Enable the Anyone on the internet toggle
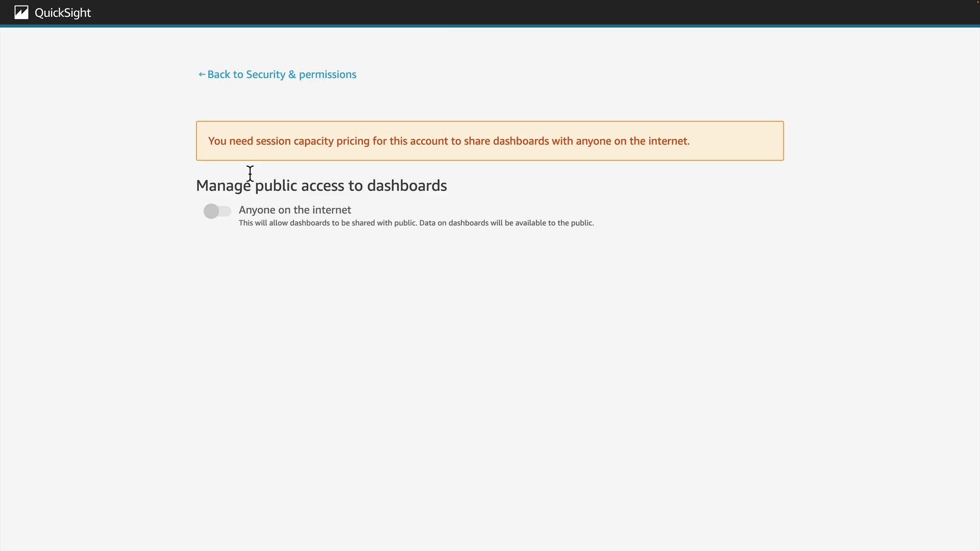980x551 pixels. [217, 211]
